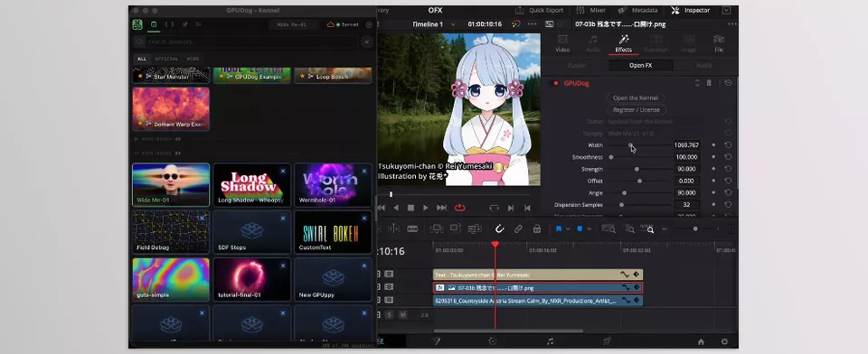Click the Register / License button

[636, 109]
